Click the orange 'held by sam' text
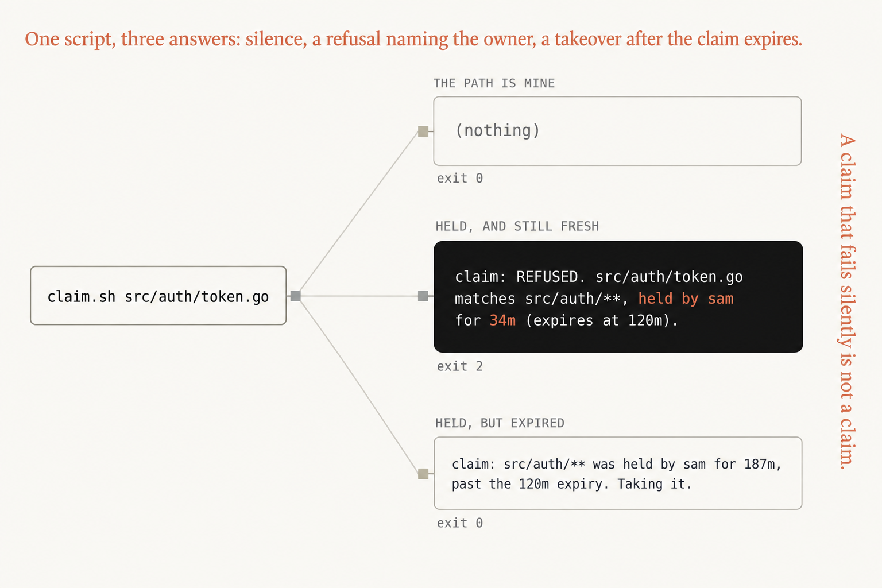Viewport: 882px width, 588px height. click(686, 299)
